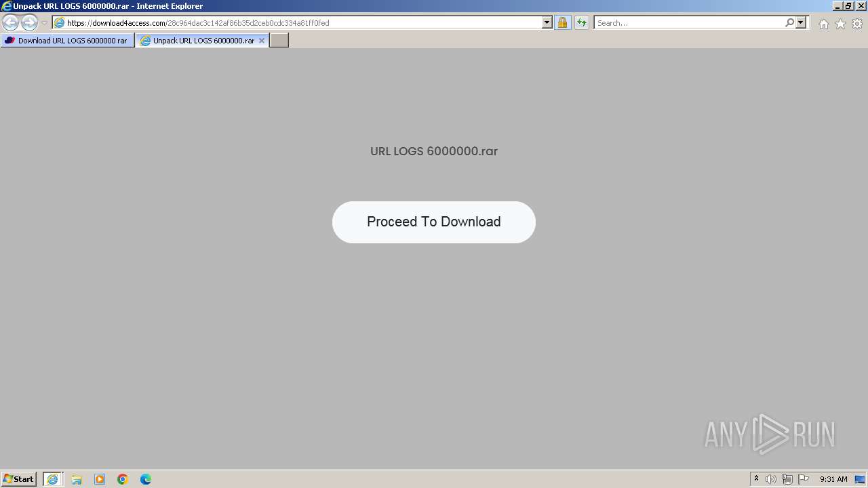Launch Microsoft Edge from the taskbar
Screen dimensions: 868x488
click(146, 479)
